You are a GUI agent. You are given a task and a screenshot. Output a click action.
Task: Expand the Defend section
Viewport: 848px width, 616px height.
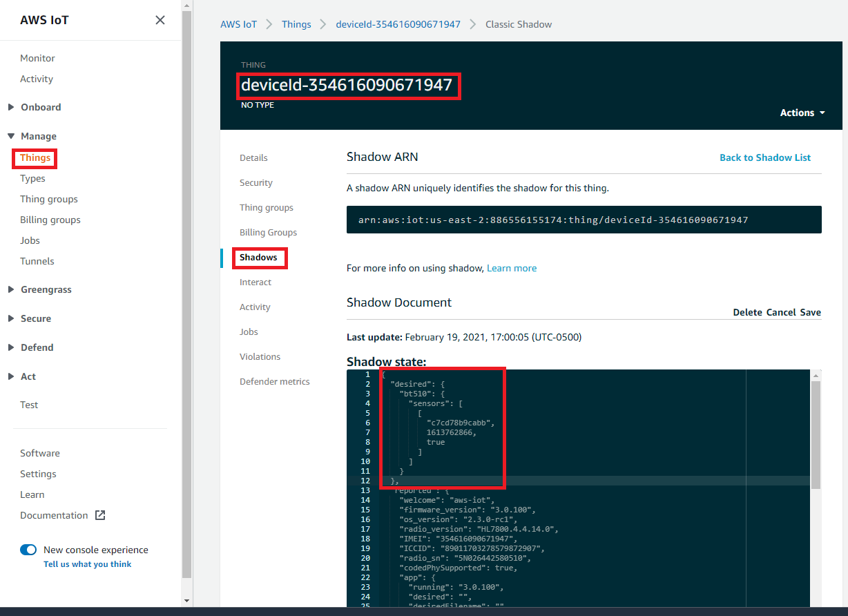pos(11,347)
